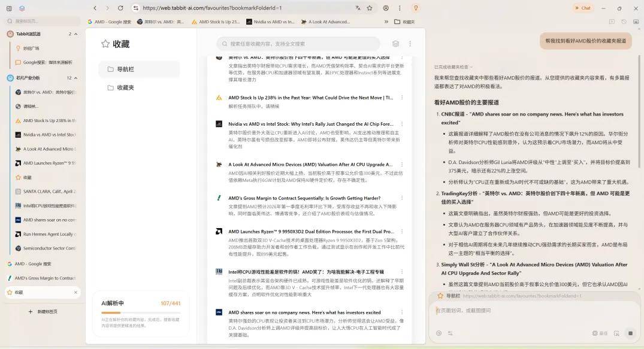644x349 pixels.
Task: Open the three-dot menu beside favorites search bar
Action: [x=410, y=44]
